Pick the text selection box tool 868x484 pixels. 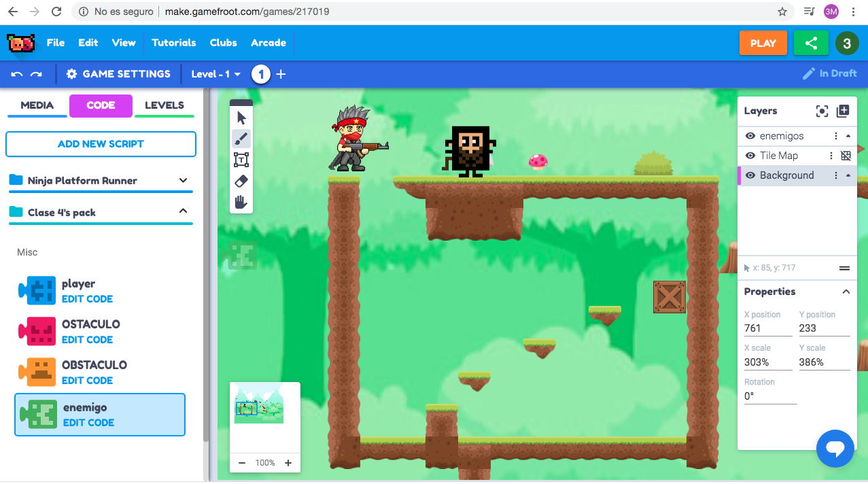pos(241,160)
